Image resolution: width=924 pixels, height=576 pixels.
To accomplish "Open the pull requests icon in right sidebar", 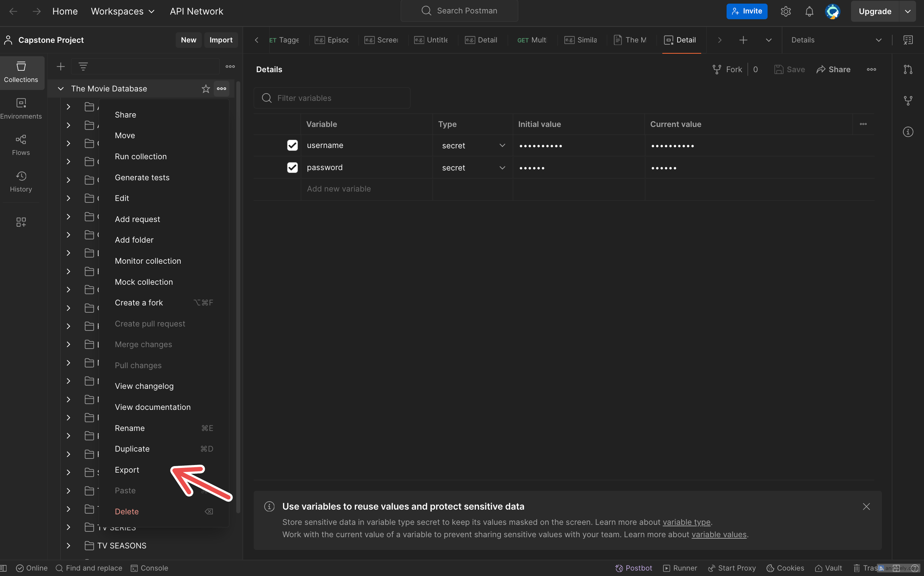I will point(908,69).
